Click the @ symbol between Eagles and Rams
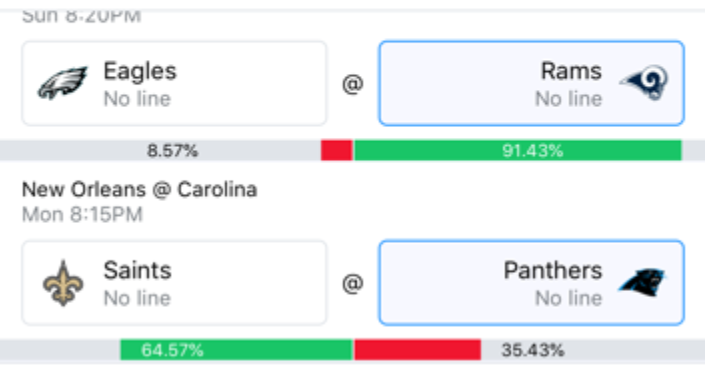The width and height of the screenshot is (705, 377). (352, 84)
